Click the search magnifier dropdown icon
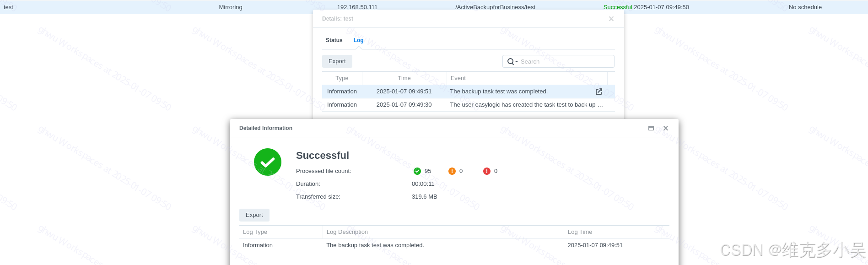This screenshot has width=868, height=265. [x=512, y=62]
